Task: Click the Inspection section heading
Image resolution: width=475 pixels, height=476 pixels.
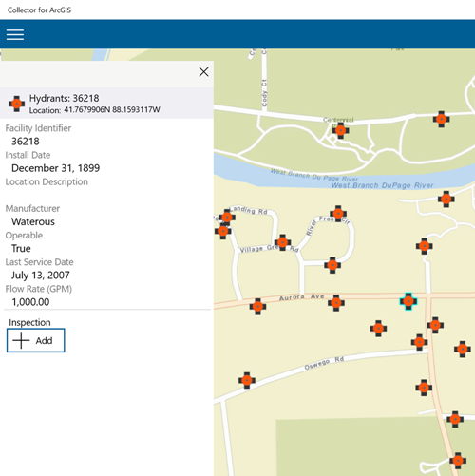Action: [x=29, y=322]
